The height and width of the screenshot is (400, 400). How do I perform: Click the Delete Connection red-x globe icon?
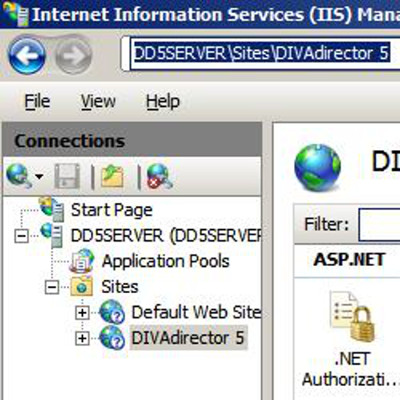[x=159, y=176]
